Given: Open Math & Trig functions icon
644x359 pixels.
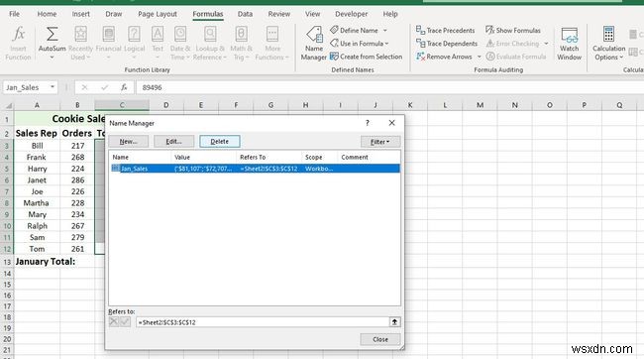Looking at the screenshot, I should (241, 34).
